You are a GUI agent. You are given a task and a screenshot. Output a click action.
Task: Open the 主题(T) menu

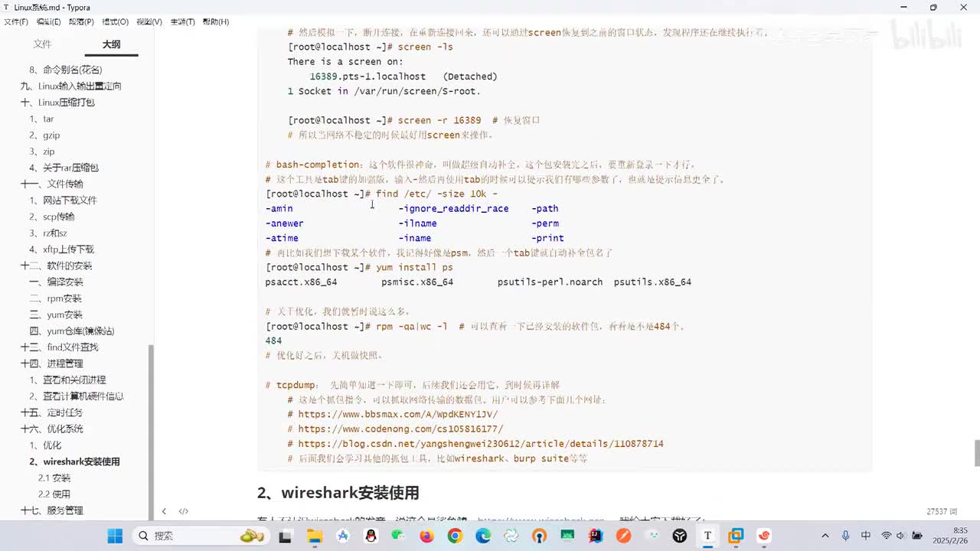(182, 21)
